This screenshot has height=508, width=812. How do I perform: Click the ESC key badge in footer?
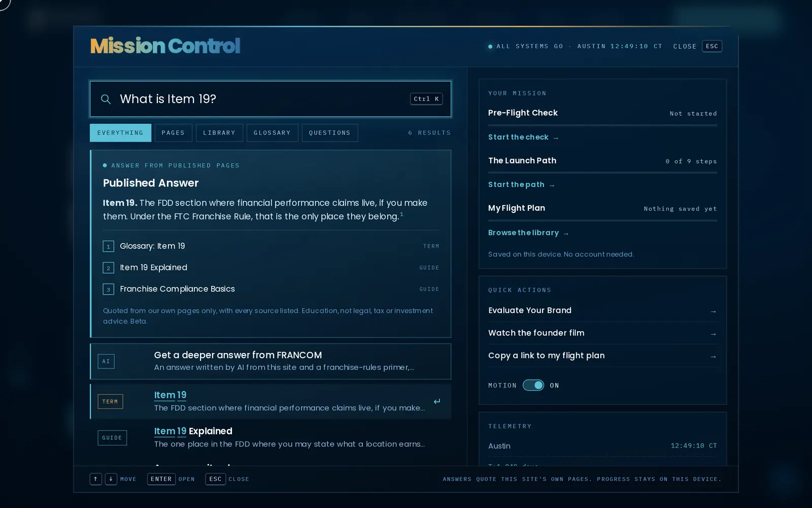click(x=215, y=479)
